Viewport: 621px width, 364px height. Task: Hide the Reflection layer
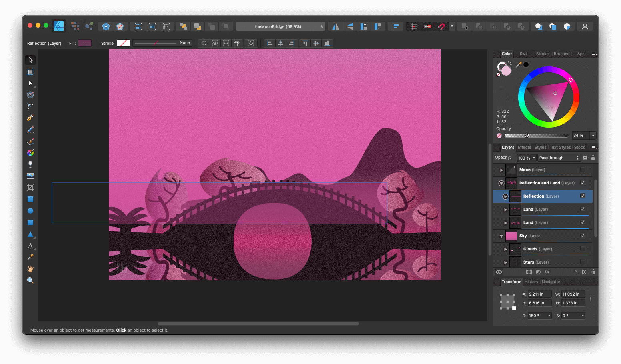click(x=582, y=196)
